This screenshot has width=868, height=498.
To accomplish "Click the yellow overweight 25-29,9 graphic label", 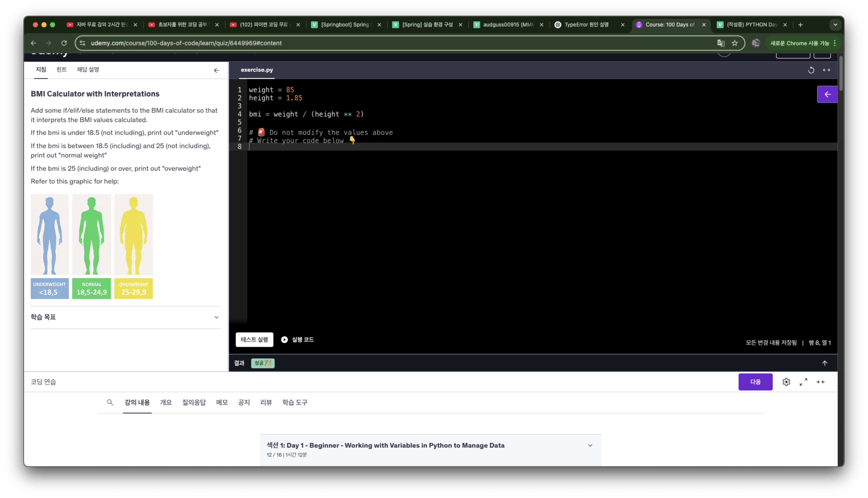I will coord(133,288).
